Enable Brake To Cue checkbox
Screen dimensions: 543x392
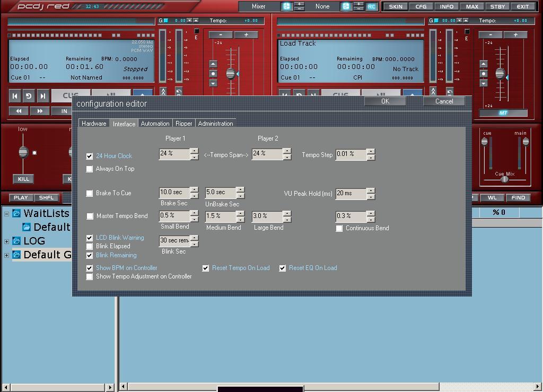pos(89,193)
